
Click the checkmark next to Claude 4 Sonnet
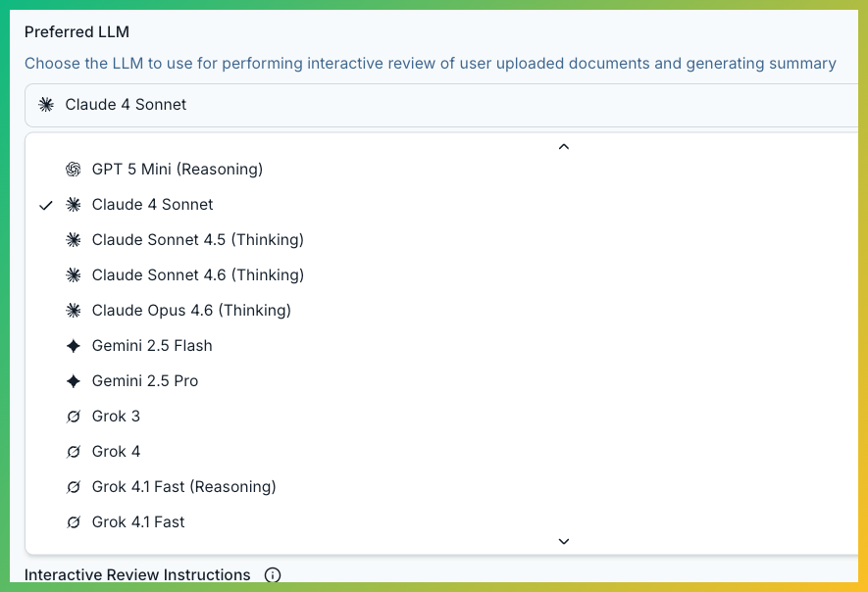point(45,205)
